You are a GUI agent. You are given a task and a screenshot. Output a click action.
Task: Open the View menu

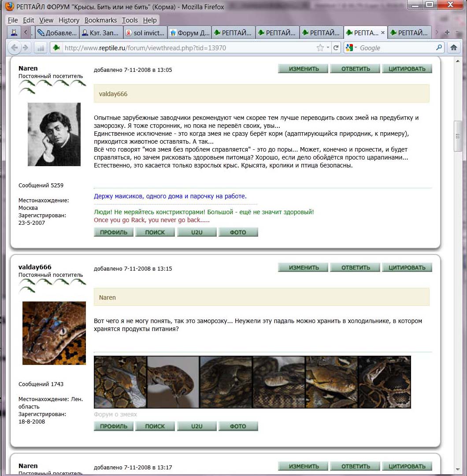click(x=46, y=20)
